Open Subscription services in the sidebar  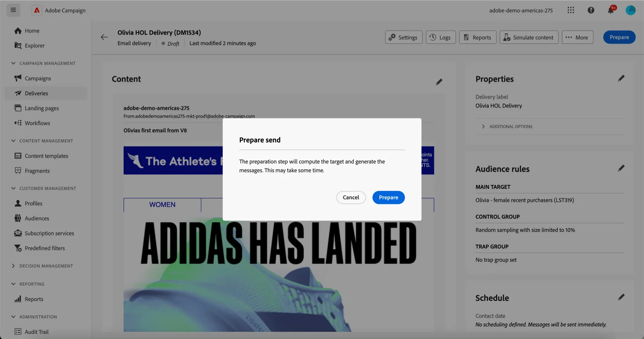[x=46, y=233]
